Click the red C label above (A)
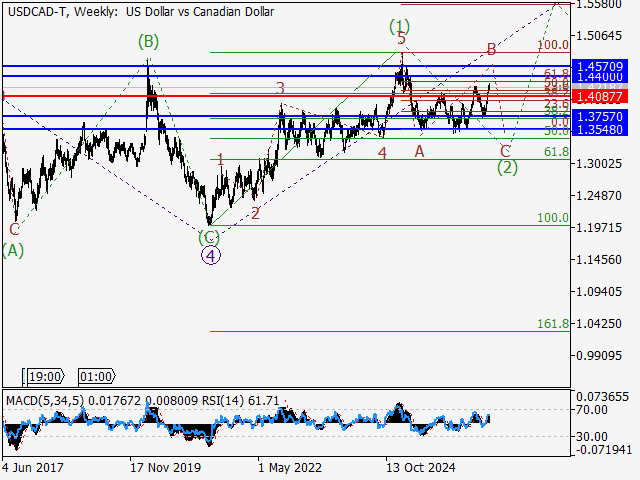The height and width of the screenshot is (480, 640). click(14, 229)
